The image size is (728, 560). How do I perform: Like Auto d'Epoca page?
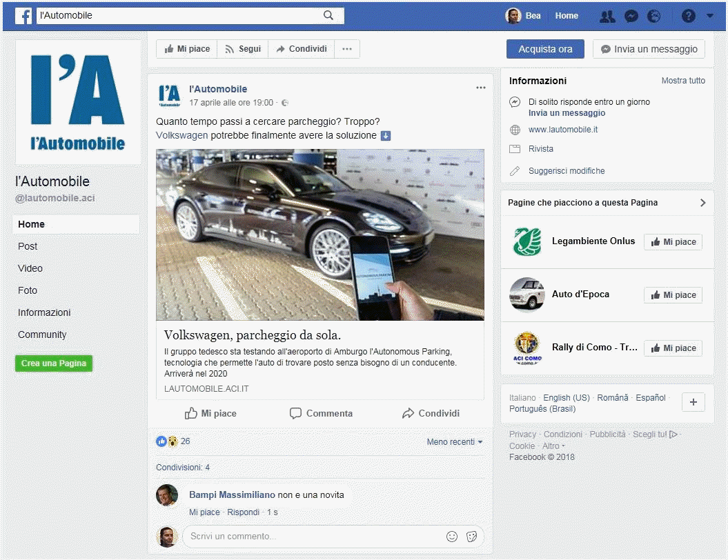click(673, 295)
